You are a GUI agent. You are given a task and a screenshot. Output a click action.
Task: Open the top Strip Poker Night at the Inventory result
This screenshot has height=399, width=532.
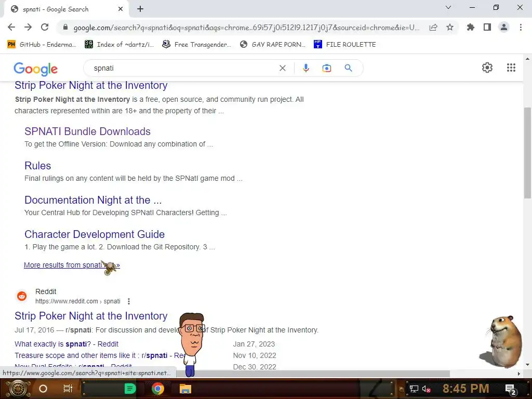coord(91,85)
